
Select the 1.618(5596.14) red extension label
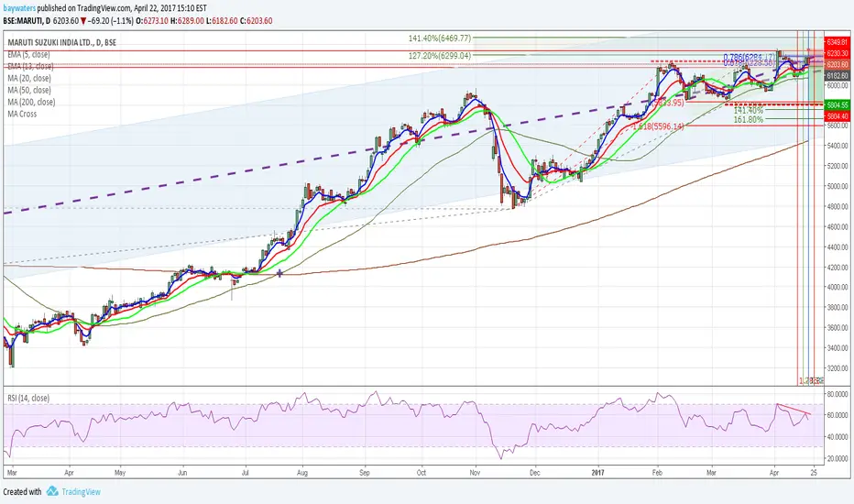[658, 126]
